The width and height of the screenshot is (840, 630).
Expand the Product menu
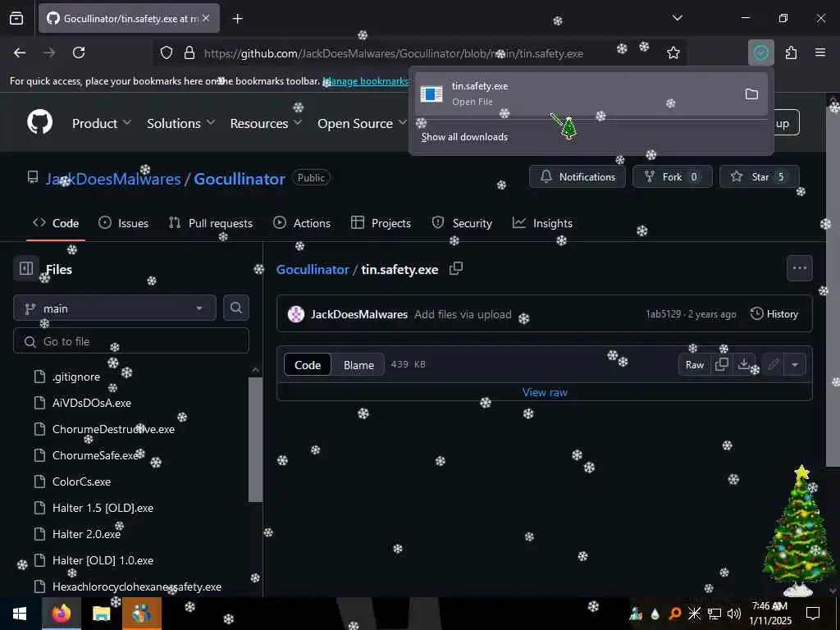pos(102,123)
